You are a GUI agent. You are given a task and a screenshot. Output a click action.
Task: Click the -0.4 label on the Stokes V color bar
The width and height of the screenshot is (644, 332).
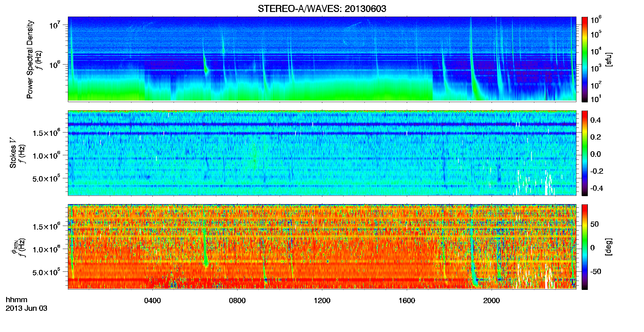[x=597, y=188]
